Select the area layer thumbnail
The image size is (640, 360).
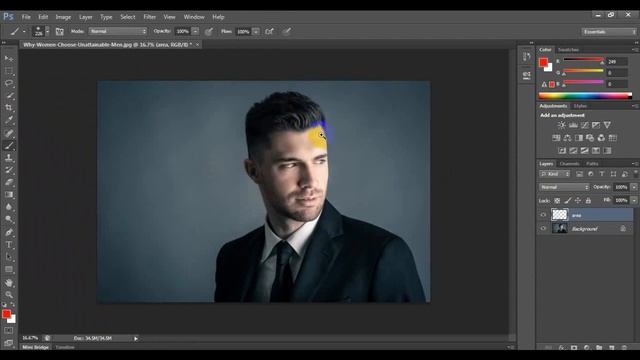(x=560, y=214)
